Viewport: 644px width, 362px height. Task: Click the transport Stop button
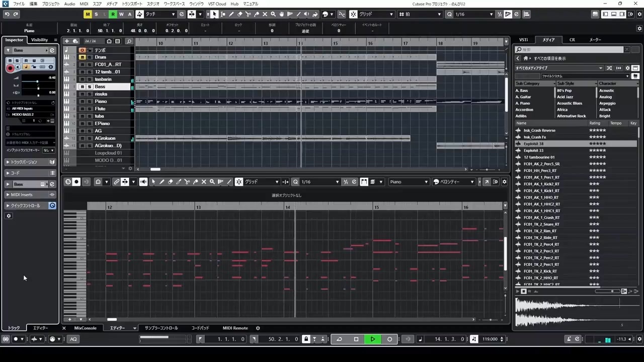pyautogui.click(x=356, y=339)
